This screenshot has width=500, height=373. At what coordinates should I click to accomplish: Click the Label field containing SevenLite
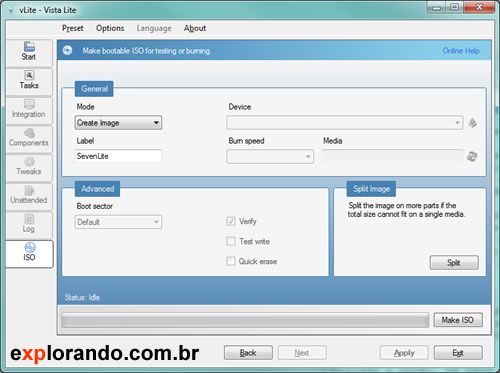(x=118, y=156)
